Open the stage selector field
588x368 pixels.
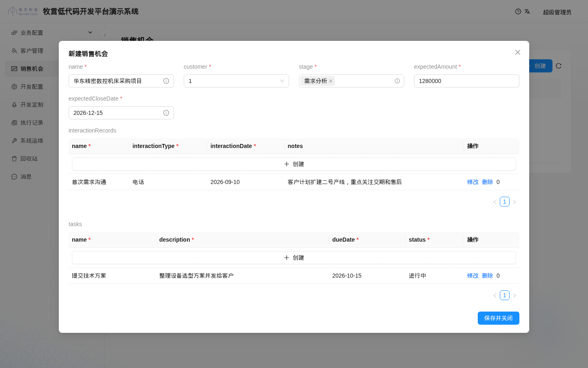[352, 81]
